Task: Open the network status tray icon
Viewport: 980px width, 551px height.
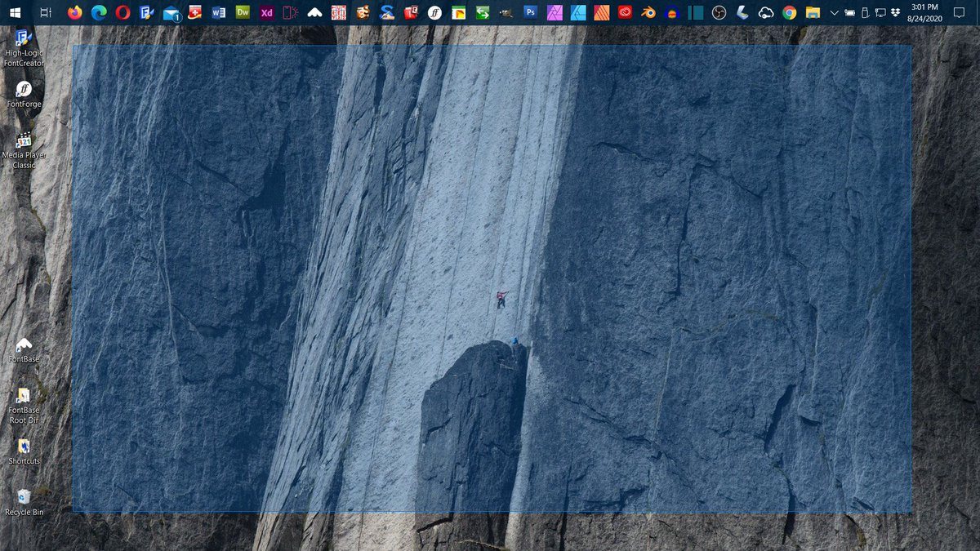Action: tap(880, 12)
